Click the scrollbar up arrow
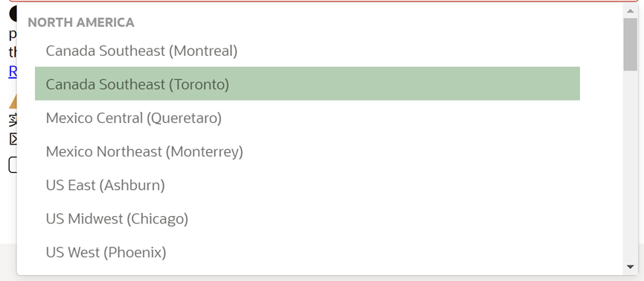This screenshot has width=644, height=281. pyautogui.click(x=630, y=10)
